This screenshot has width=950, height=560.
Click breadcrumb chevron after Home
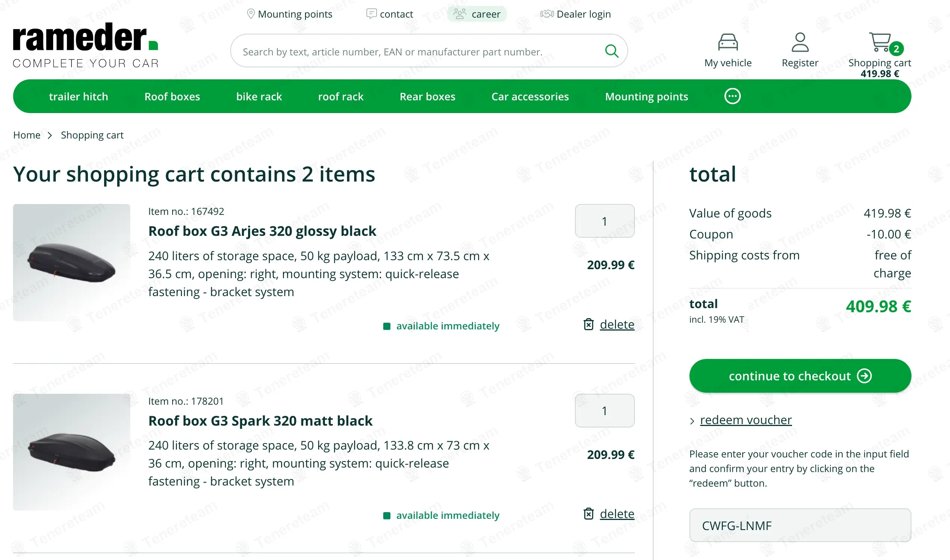50,135
